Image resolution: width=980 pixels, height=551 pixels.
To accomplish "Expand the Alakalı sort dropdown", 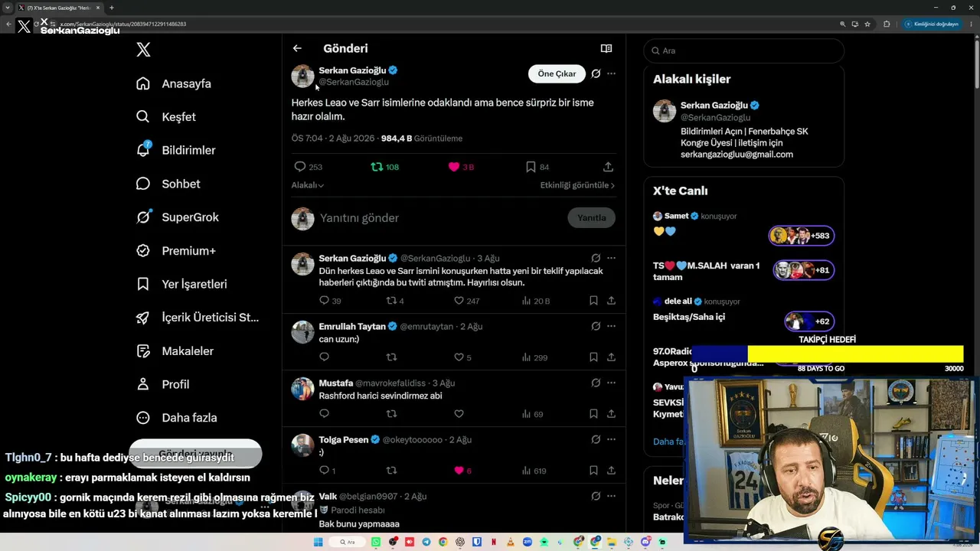I will click(308, 185).
